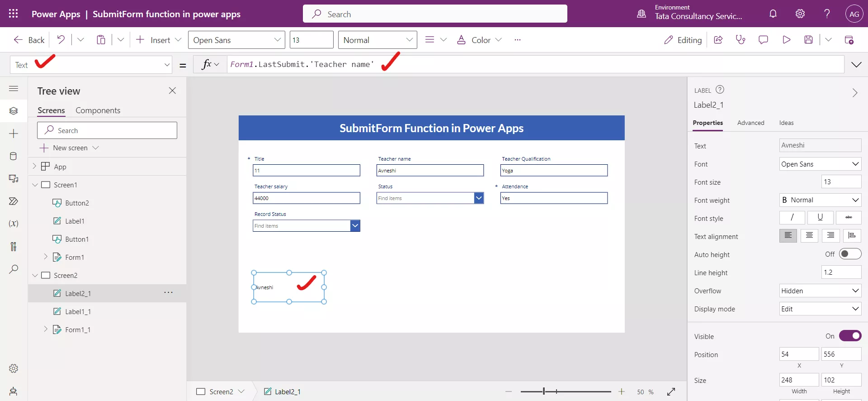This screenshot has width=868, height=401.
Task: Click New screen button
Action: pyautogui.click(x=69, y=148)
